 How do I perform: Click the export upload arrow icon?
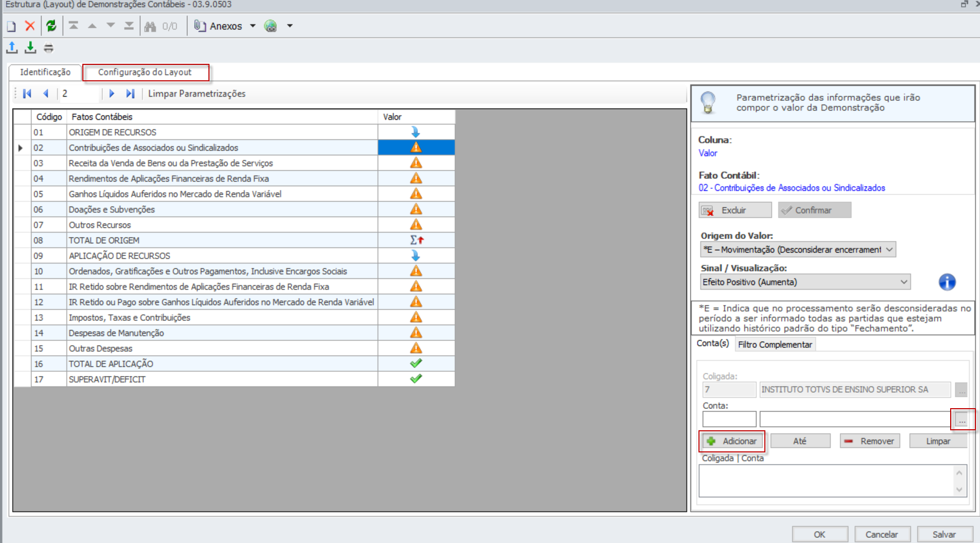coord(12,48)
